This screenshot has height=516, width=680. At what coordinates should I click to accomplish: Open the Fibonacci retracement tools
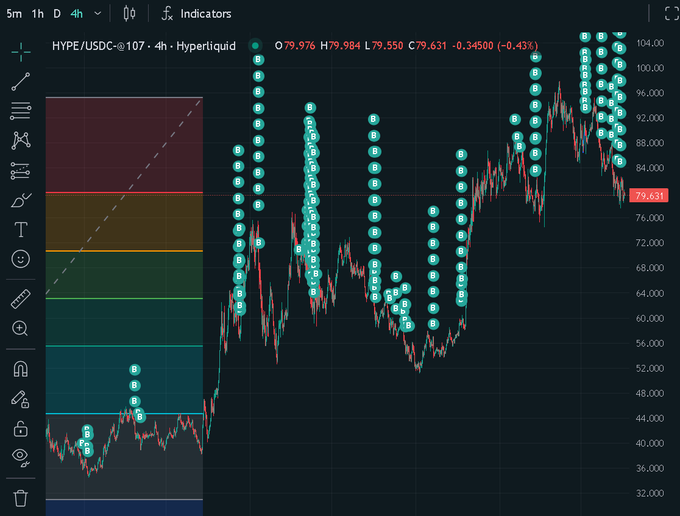[x=20, y=111]
